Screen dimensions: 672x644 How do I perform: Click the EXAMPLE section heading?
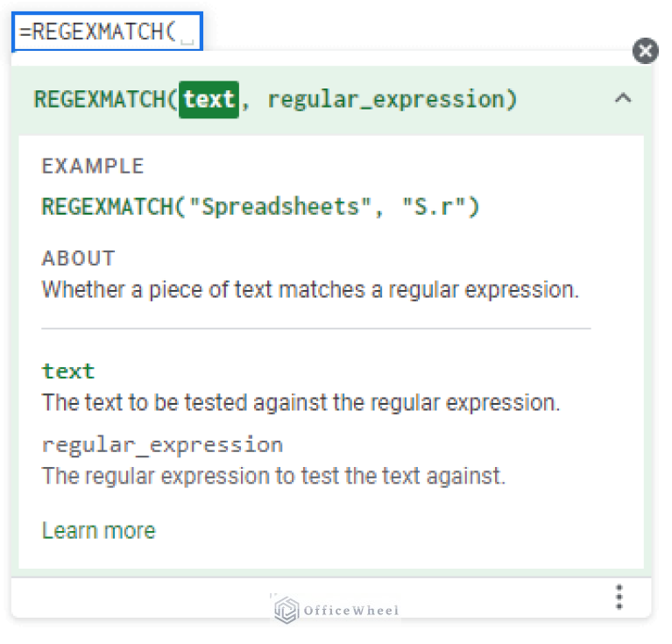point(93,166)
